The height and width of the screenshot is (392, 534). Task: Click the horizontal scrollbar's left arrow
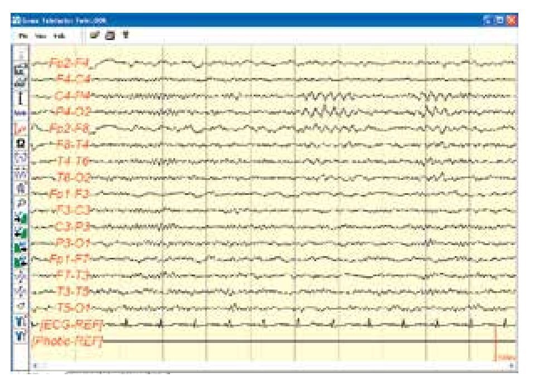36,366
